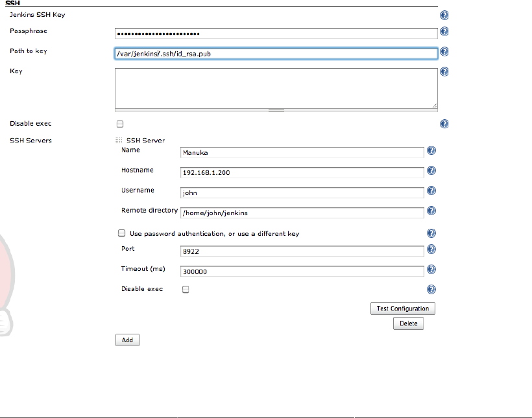This screenshot has height=418, width=532.
Task: Open help icon beside Path to key
Action: click(x=444, y=52)
